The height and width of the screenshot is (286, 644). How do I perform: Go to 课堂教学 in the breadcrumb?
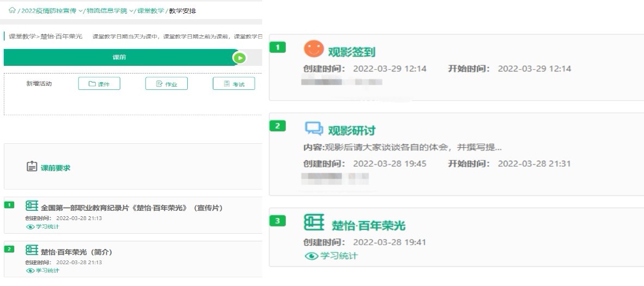(150, 10)
